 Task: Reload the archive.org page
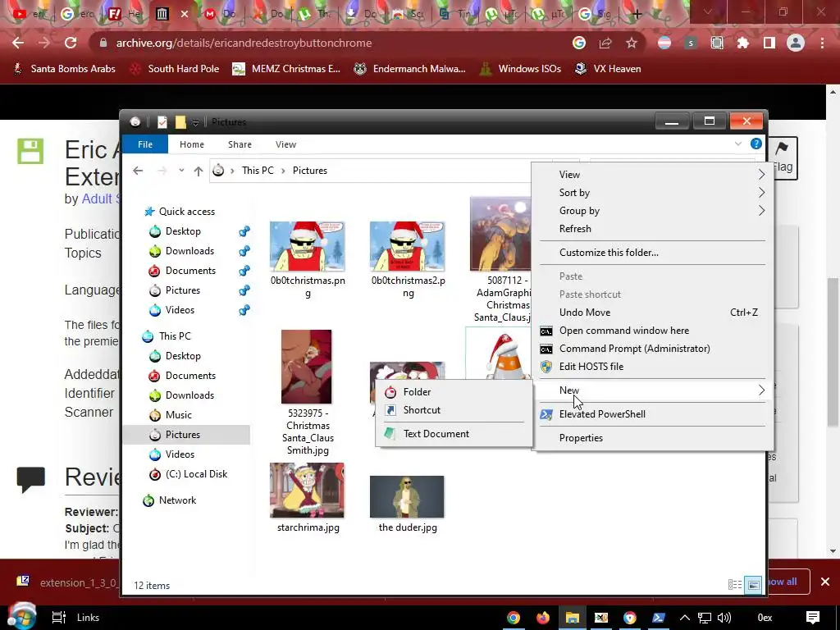point(71,43)
